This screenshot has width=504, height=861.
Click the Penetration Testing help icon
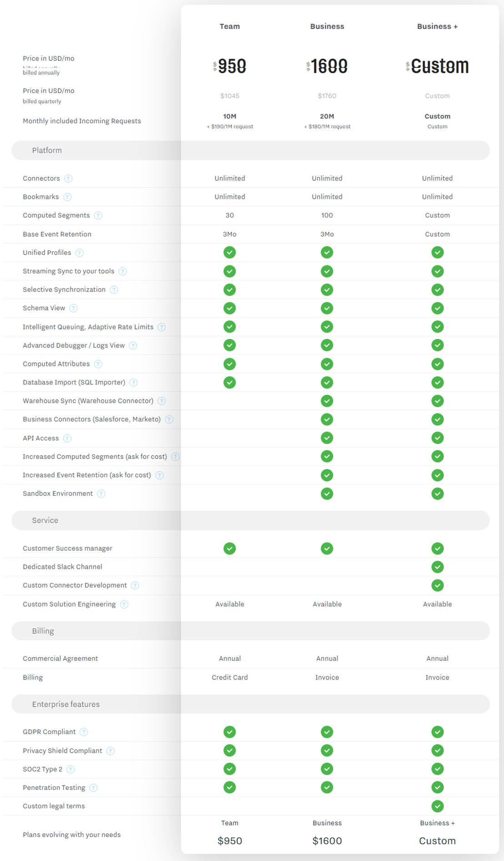click(x=93, y=788)
